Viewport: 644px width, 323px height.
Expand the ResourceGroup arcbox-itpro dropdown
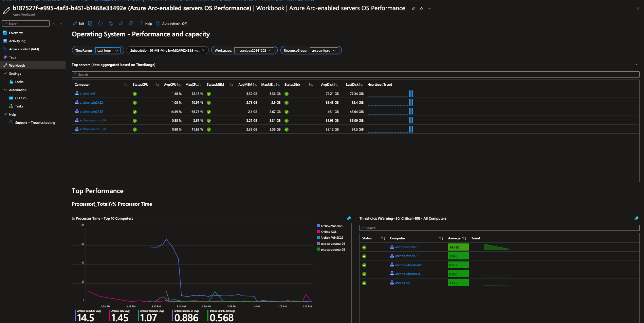(x=324, y=50)
